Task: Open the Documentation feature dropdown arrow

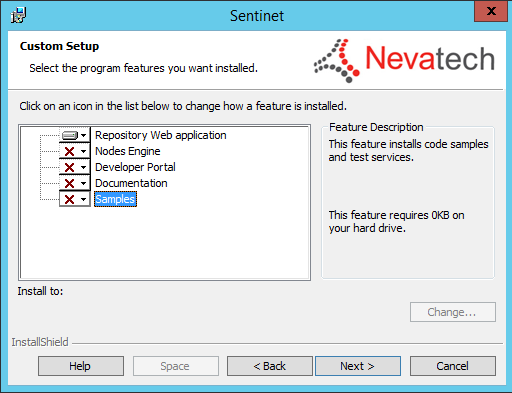Action: [84, 183]
